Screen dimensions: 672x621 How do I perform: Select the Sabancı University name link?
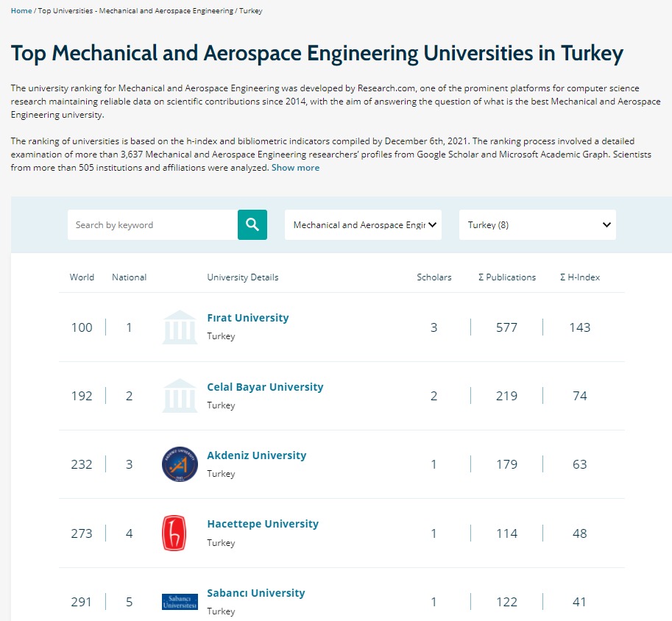(255, 593)
